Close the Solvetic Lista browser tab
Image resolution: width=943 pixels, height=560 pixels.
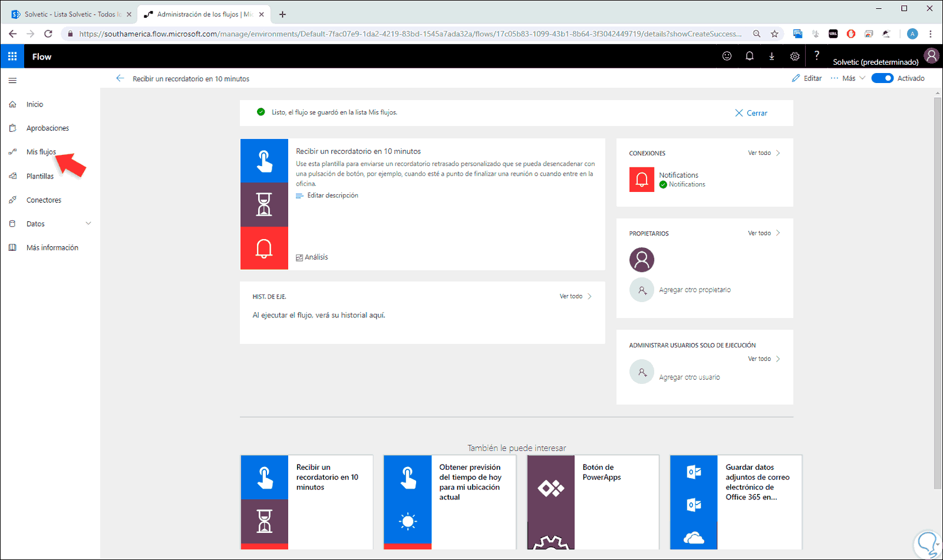coord(129,14)
